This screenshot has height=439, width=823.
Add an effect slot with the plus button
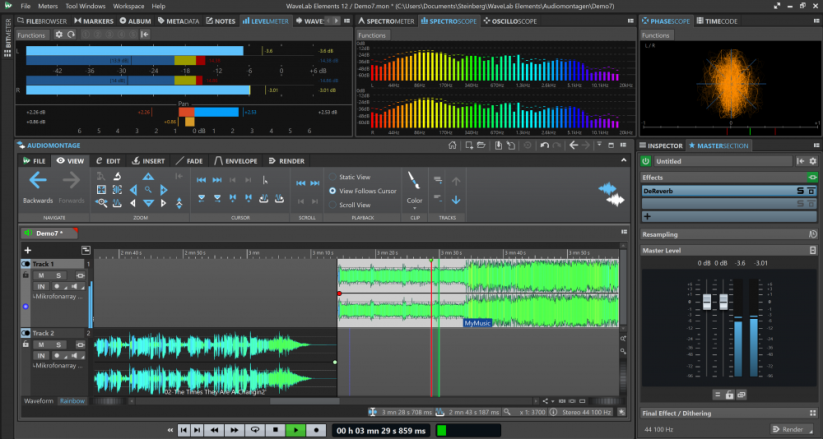tap(647, 216)
